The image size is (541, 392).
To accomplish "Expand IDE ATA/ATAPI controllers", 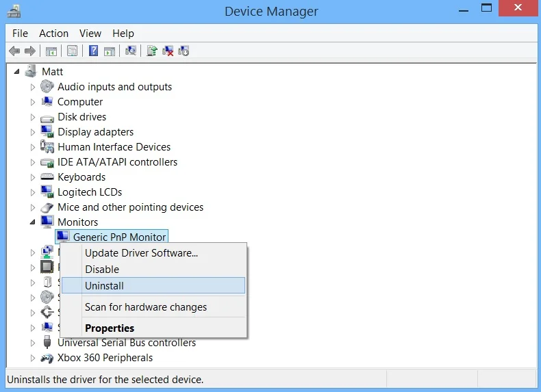I will click(32, 162).
